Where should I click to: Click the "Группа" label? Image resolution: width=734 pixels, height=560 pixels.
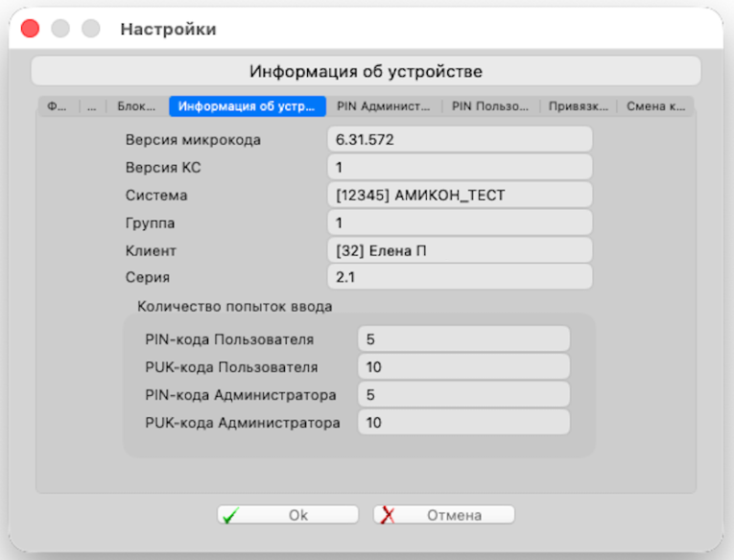150,223
